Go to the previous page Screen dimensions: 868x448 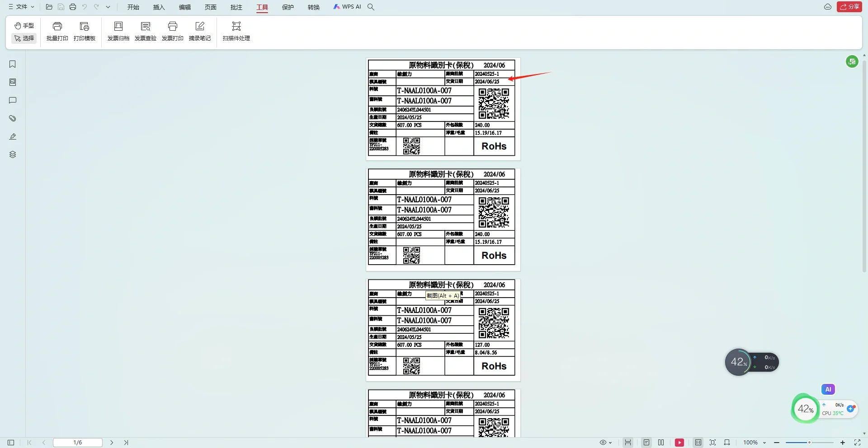coord(43,443)
